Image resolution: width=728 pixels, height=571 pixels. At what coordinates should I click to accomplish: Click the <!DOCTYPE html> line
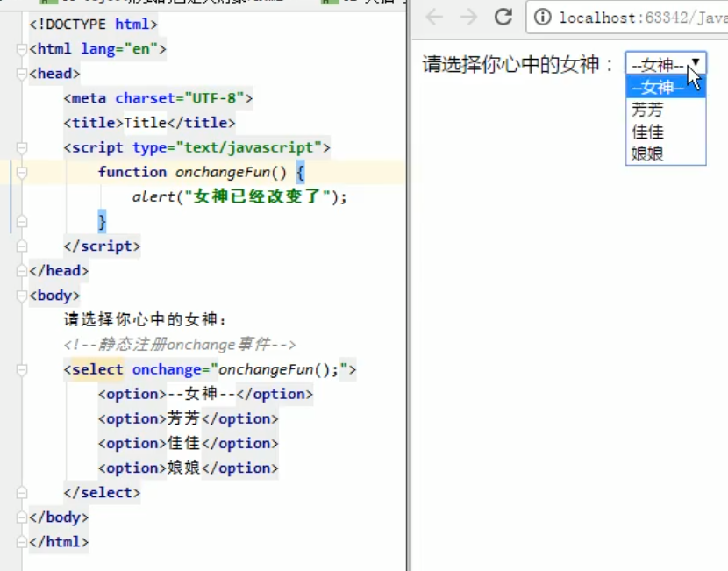93,25
